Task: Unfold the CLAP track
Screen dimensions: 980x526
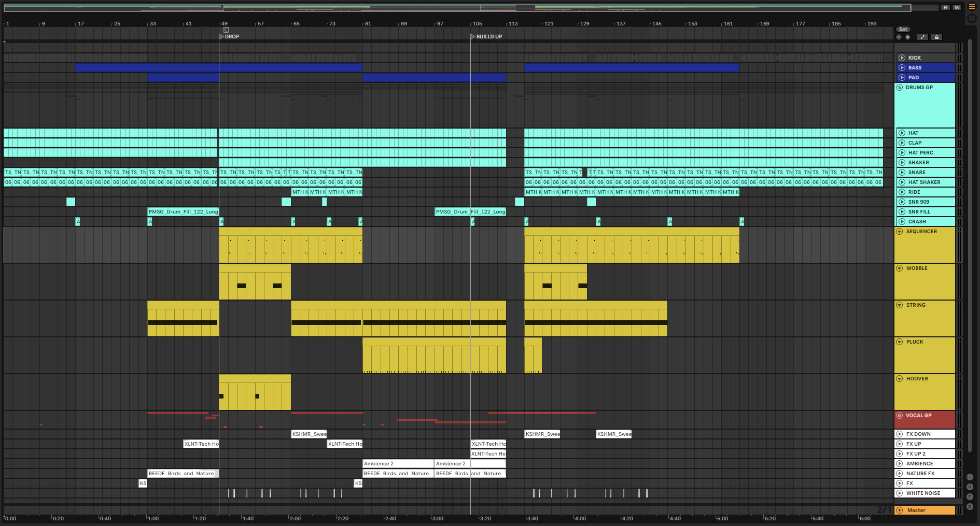Action: (x=902, y=143)
